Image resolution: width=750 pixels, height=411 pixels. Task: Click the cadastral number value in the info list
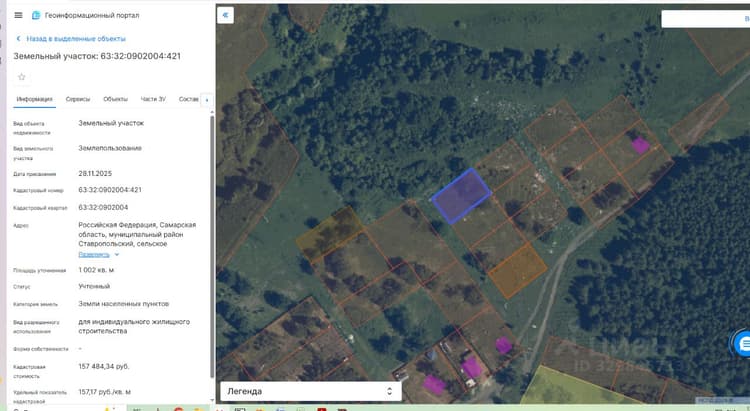(x=110, y=190)
